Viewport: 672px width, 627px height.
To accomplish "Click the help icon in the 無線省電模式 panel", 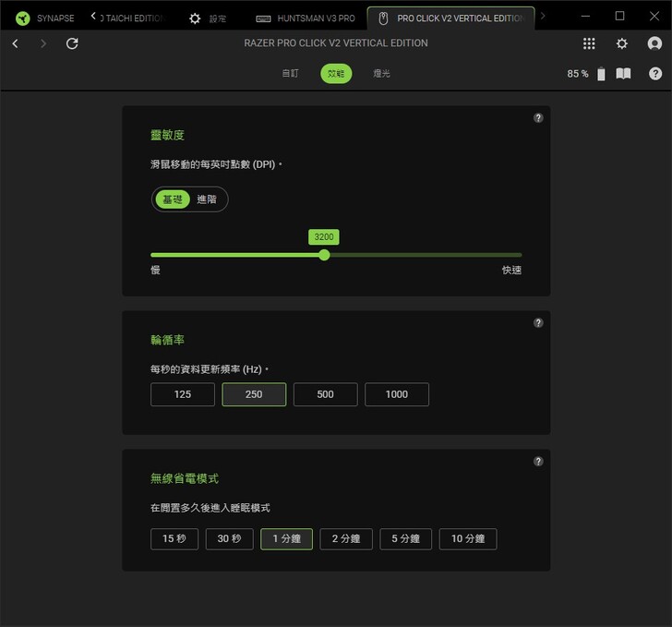I will (x=538, y=462).
